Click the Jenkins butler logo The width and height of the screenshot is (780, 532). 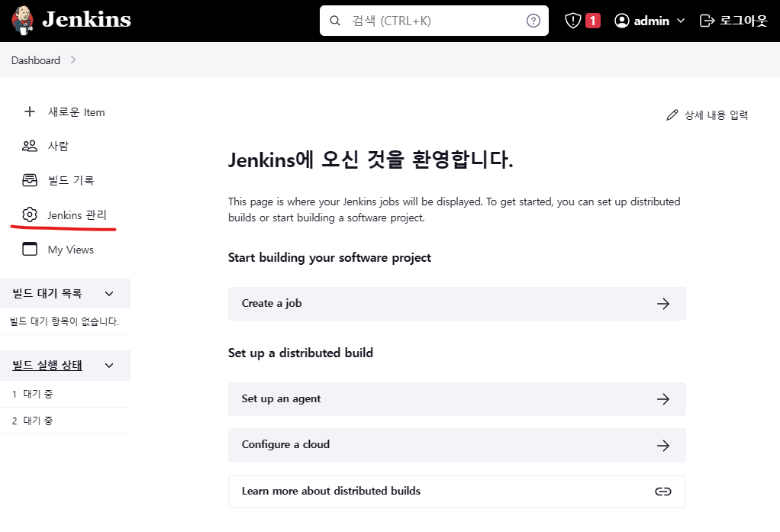tap(22, 21)
